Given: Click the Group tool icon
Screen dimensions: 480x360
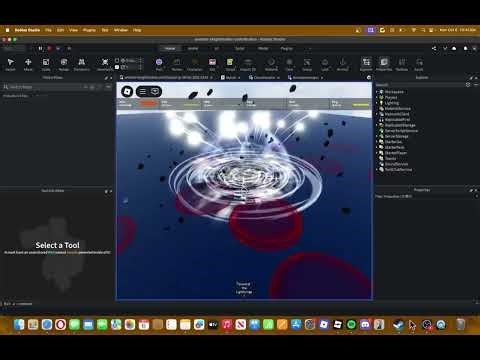Looking at the screenshot, I should [x=307, y=62].
